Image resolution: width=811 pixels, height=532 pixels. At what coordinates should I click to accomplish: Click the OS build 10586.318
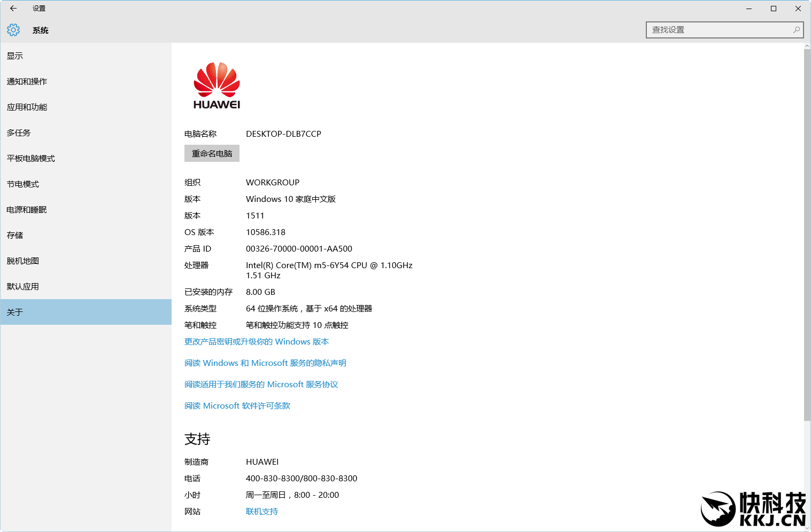[266, 232]
